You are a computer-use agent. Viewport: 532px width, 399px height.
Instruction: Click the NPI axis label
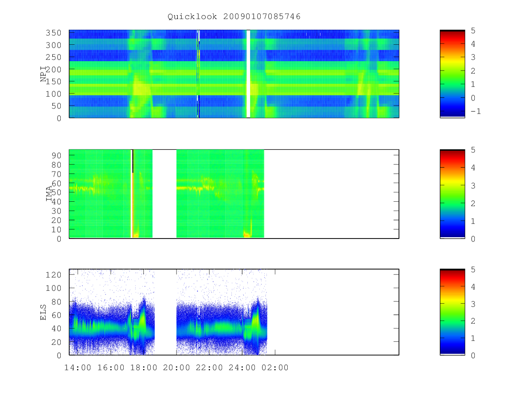(43, 74)
